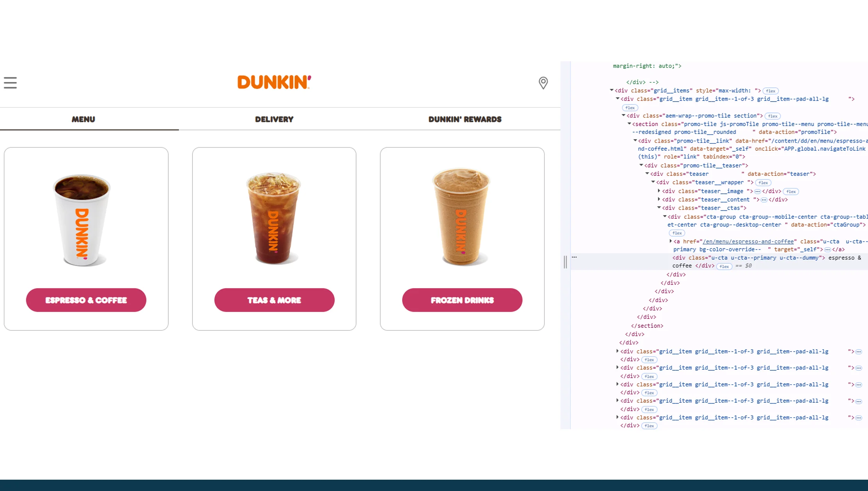Image resolution: width=868 pixels, height=491 pixels.
Task: Follow the /en/menu/espresso-and-coffee href link
Action: 748,241
